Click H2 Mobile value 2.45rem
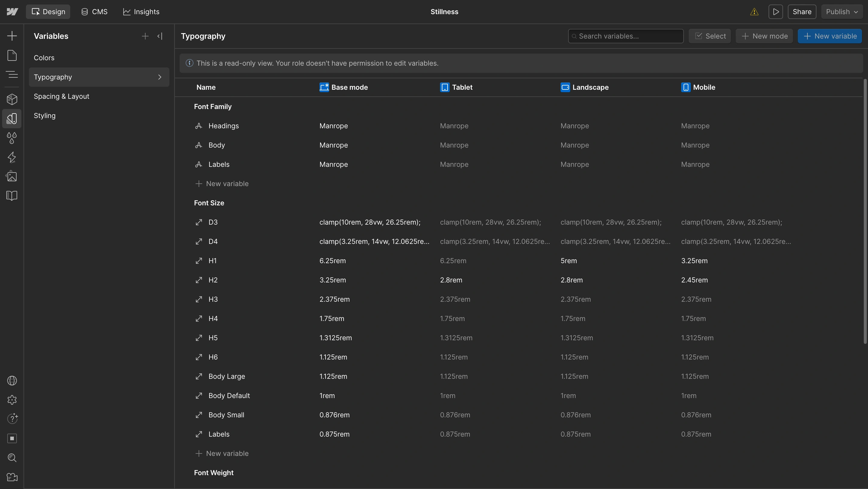 pos(694,280)
